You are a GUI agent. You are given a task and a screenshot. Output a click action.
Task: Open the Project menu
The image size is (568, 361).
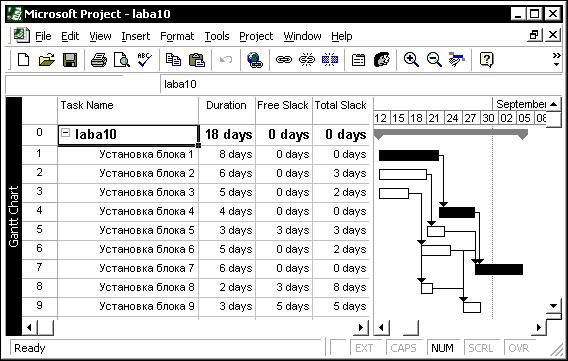tap(256, 36)
